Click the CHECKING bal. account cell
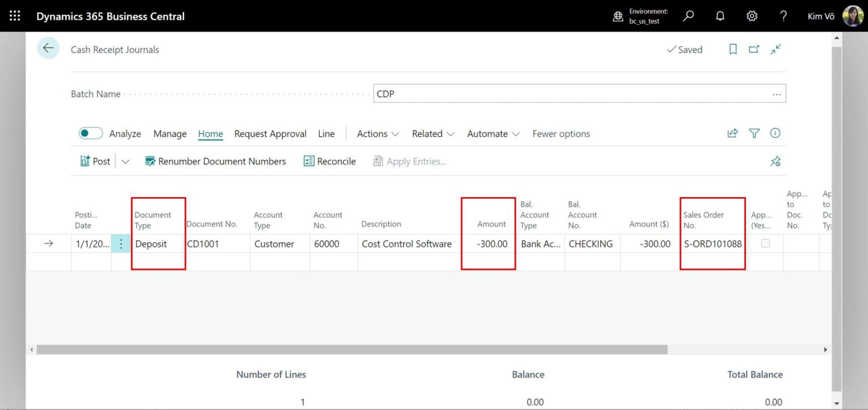Image resolution: width=868 pixels, height=410 pixels. [592, 244]
